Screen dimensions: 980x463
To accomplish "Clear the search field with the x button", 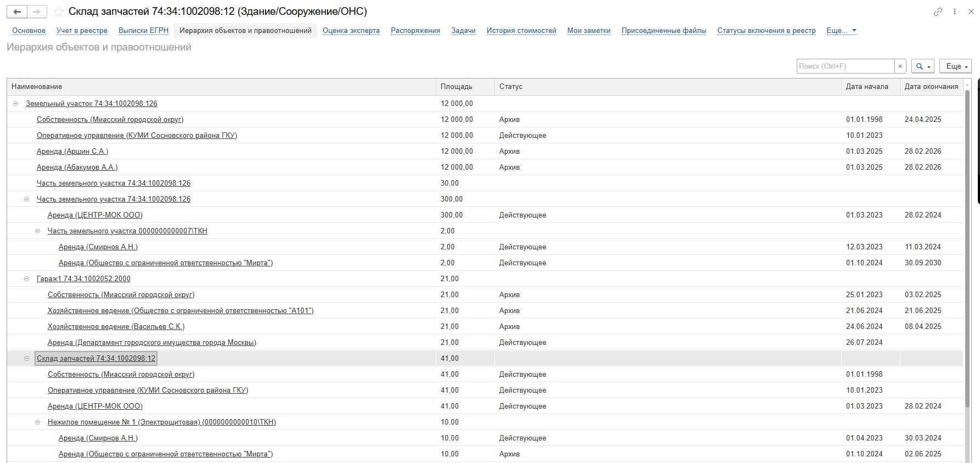I will 900,66.
